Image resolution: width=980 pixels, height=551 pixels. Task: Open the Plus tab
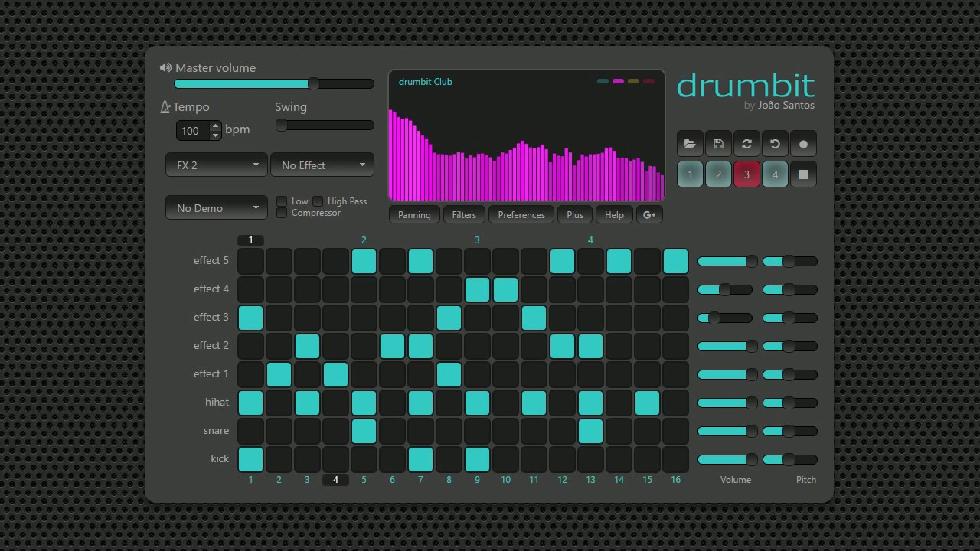[x=575, y=215]
